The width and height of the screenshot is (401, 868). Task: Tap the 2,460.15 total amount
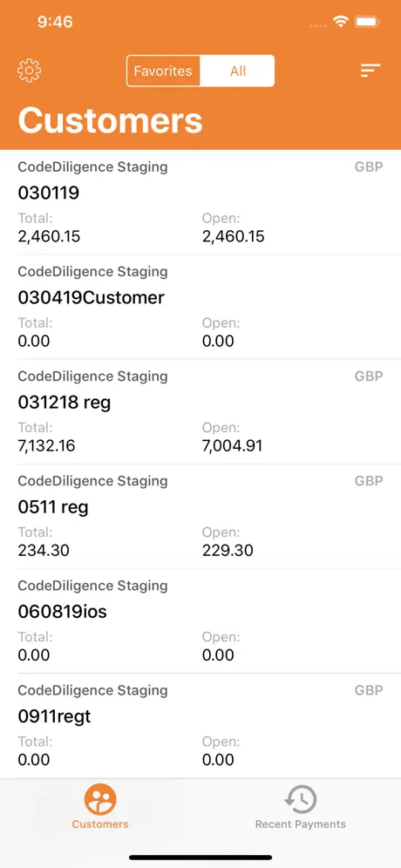click(x=50, y=237)
